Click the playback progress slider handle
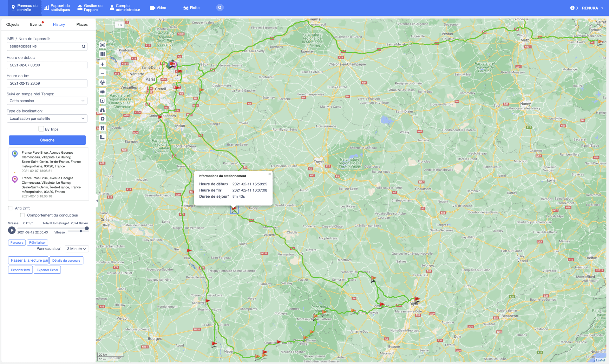The image size is (609, 364). 87,228
